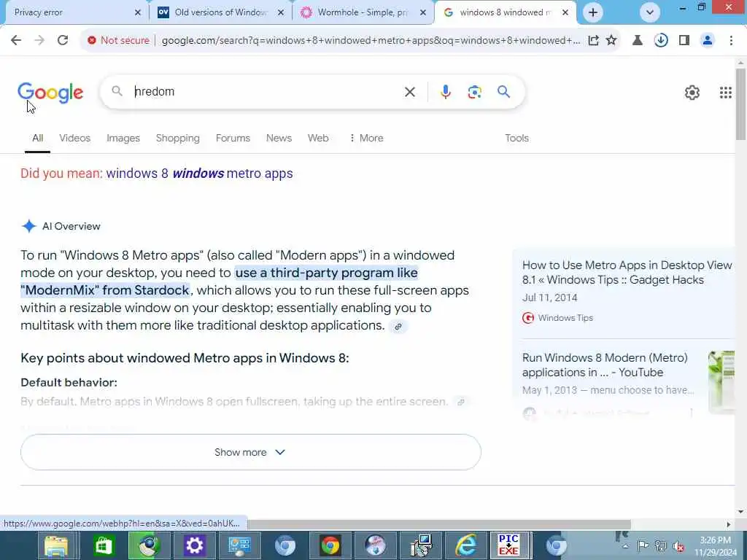The width and height of the screenshot is (747, 560).
Task: Click the Not secure warning indicator
Action: (x=119, y=41)
